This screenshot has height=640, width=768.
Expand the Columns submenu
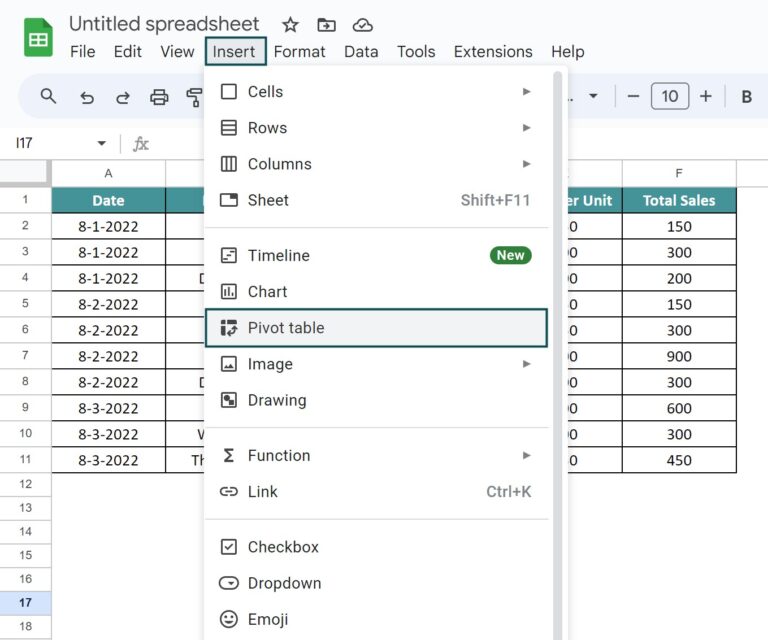coord(376,164)
